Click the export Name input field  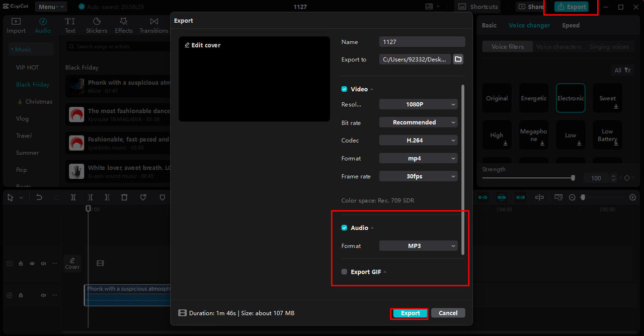(x=422, y=42)
